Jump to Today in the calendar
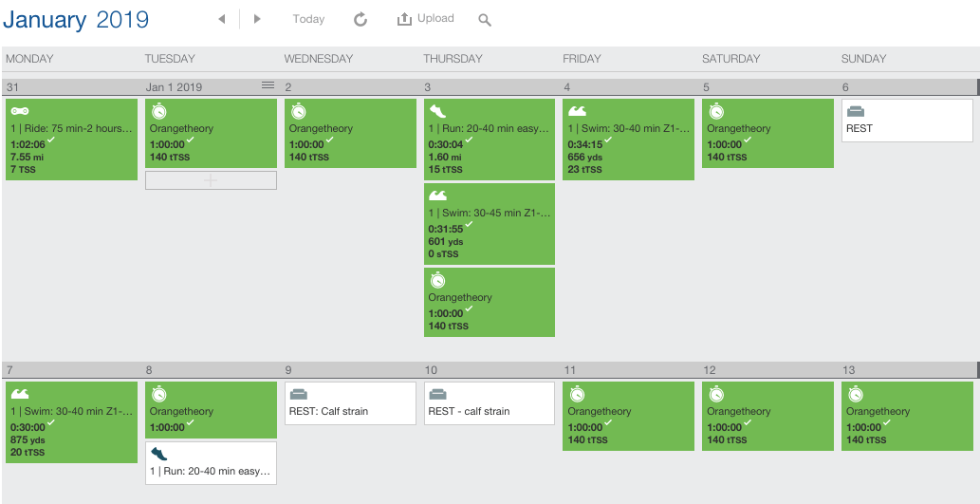 click(x=308, y=19)
